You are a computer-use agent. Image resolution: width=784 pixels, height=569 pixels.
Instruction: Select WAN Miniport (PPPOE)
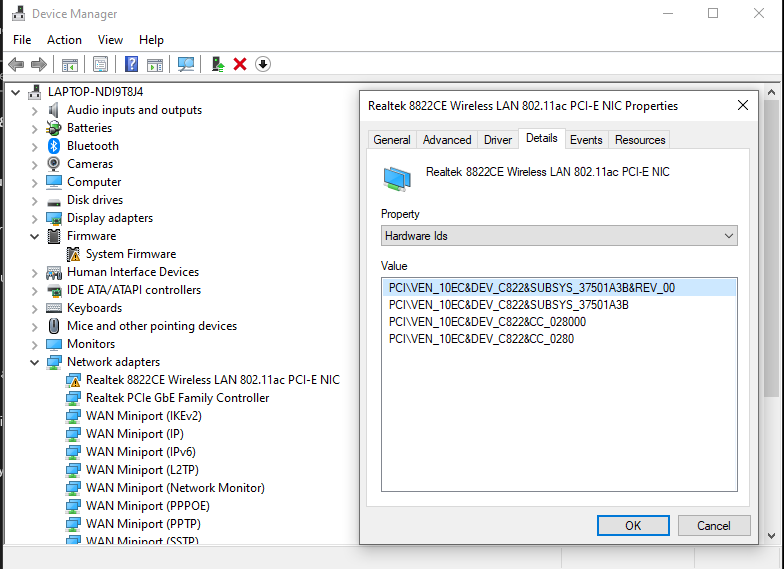tap(148, 506)
